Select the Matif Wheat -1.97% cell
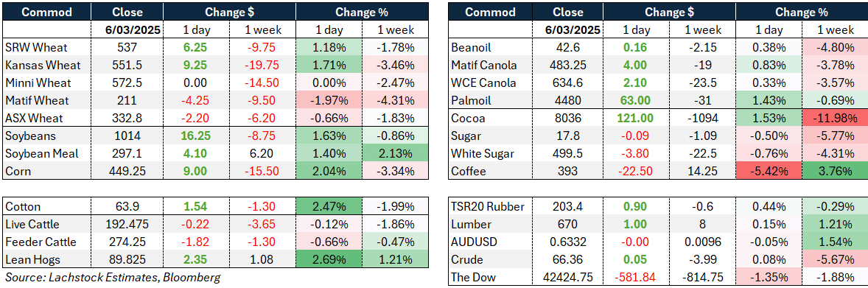 coord(329,101)
